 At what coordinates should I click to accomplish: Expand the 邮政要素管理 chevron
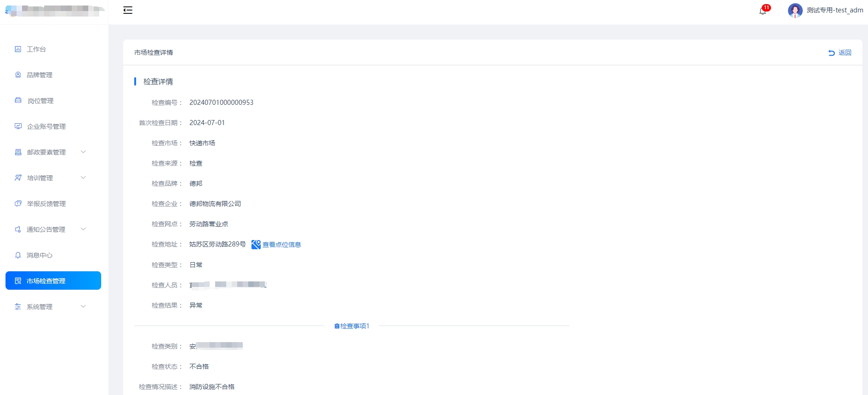click(x=83, y=152)
